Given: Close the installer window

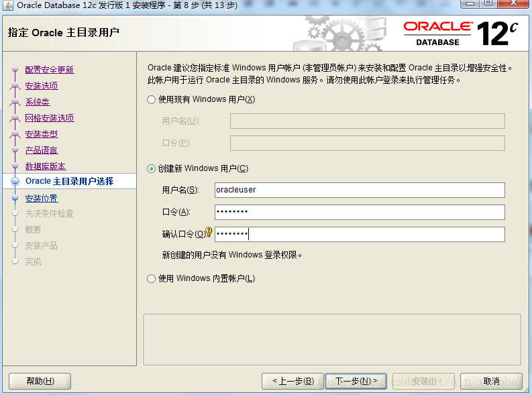Looking at the screenshot, I should click(x=514, y=4).
